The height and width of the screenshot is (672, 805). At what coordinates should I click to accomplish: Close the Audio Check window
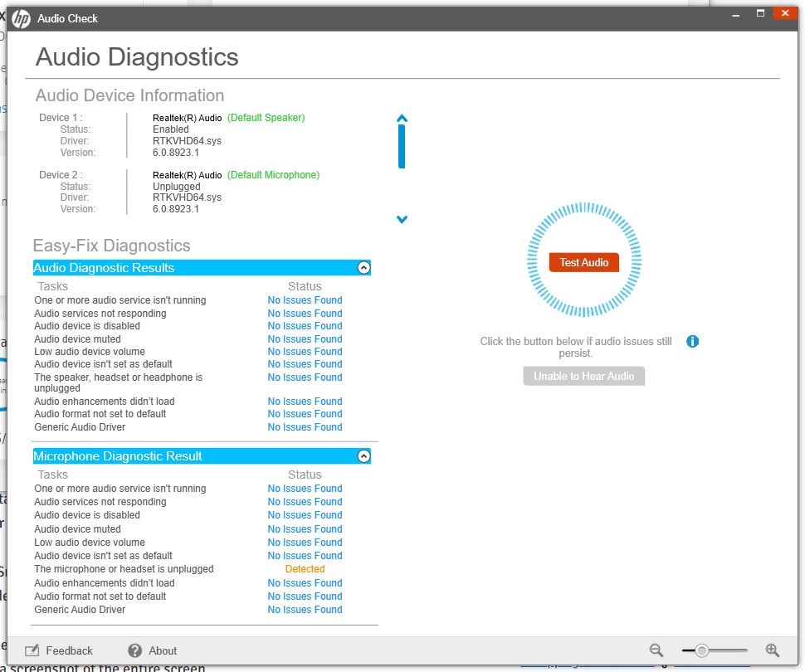point(785,13)
